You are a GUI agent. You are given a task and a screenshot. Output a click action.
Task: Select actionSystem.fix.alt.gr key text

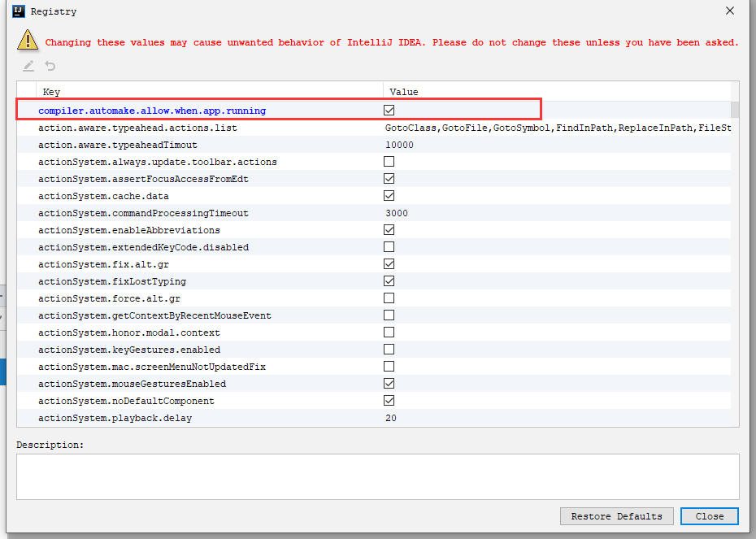tap(104, 264)
